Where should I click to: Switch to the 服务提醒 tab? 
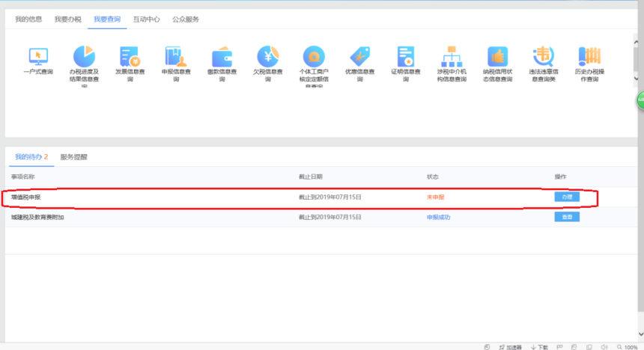coord(73,157)
